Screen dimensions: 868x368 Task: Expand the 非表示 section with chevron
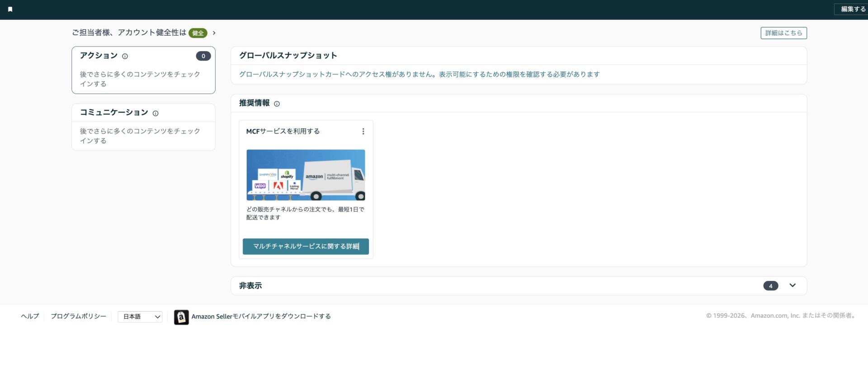[792, 285]
